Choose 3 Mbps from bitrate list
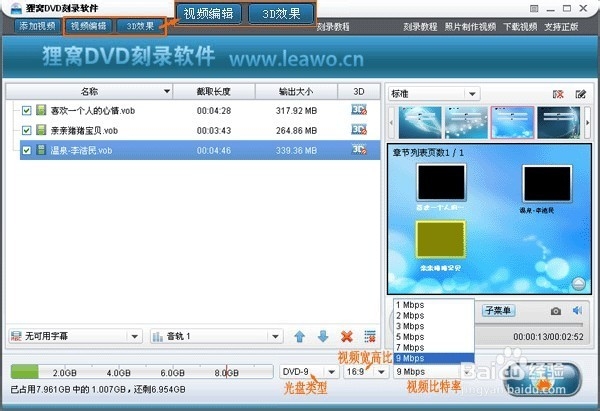Image resolution: width=600 pixels, height=411 pixels. (434, 326)
